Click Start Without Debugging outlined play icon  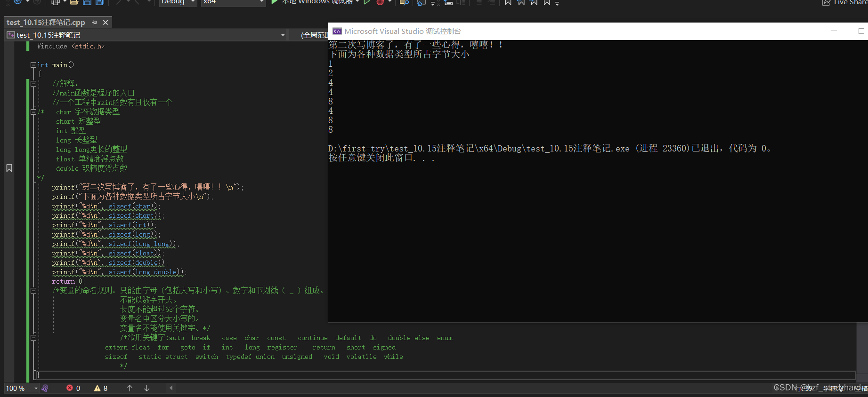point(366,2)
